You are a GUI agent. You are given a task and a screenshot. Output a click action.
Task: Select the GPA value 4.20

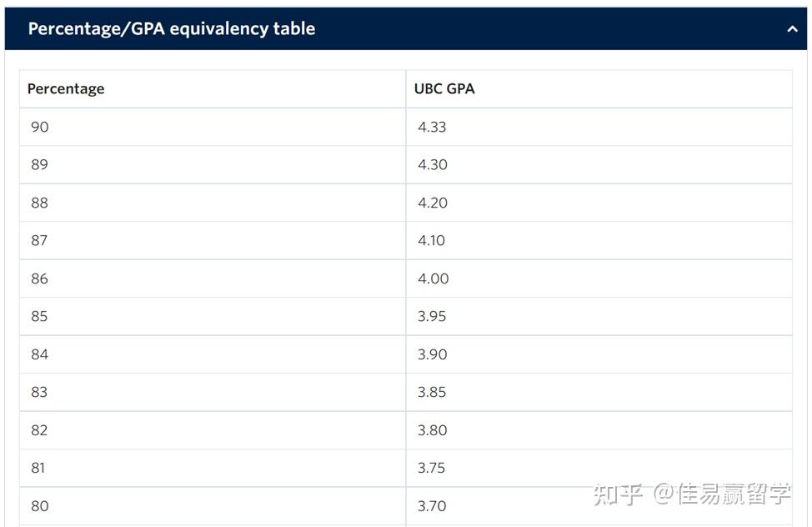coord(433,202)
